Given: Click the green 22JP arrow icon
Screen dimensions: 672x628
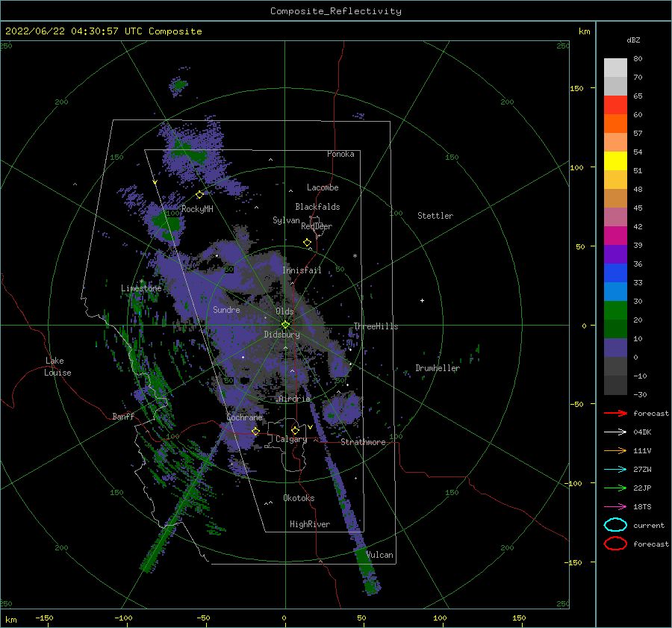Looking at the screenshot, I should tap(615, 488).
